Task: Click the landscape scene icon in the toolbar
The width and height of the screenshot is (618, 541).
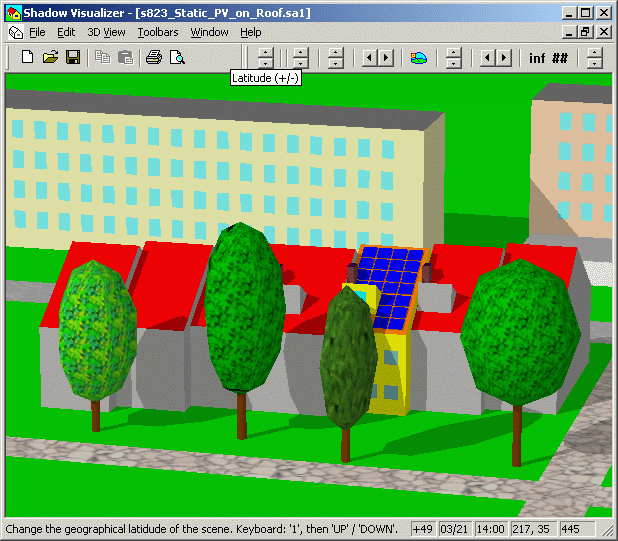Action: click(418, 58)
